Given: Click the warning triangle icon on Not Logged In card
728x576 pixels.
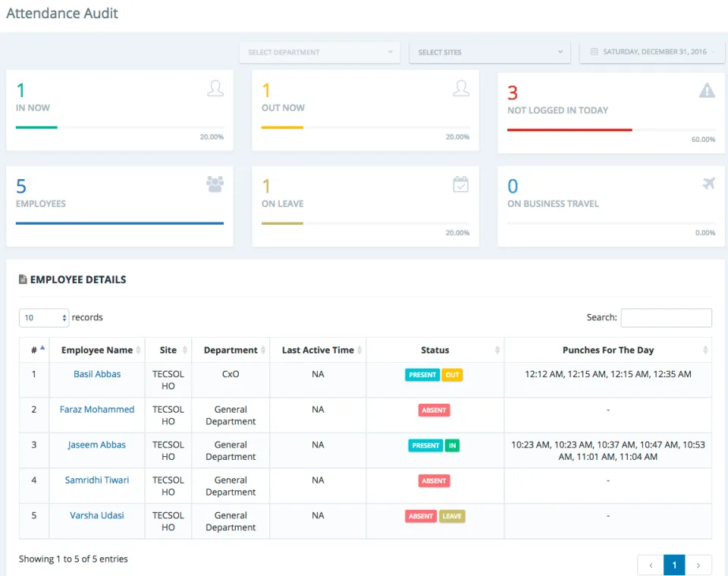Looking at the screenshot, I should [x=707, y=90].
